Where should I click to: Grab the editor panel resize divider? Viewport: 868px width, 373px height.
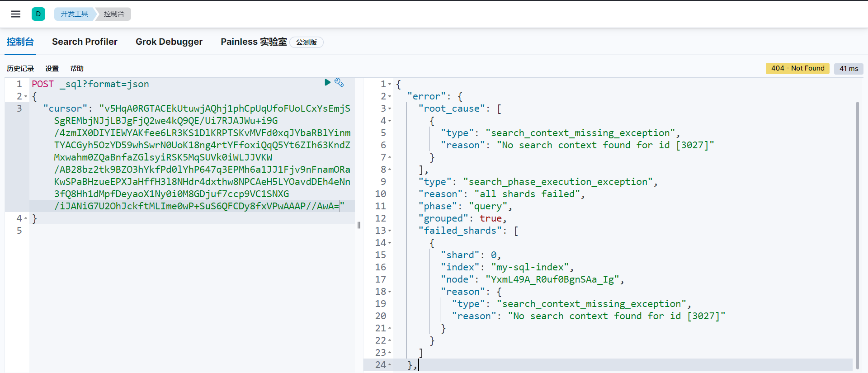(359, 225)
